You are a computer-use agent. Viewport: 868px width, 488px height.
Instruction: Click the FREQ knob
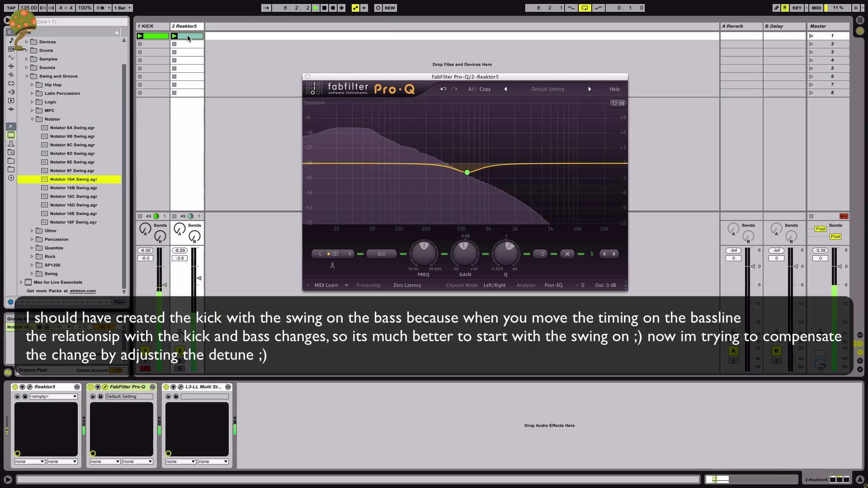[x=424, y=253]
